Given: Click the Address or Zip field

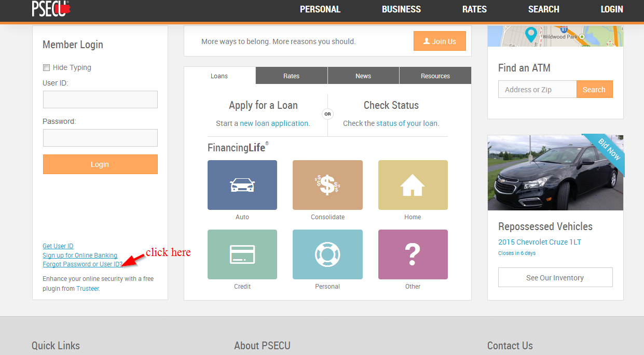Looking at the screenshot, I should [537, 89].
